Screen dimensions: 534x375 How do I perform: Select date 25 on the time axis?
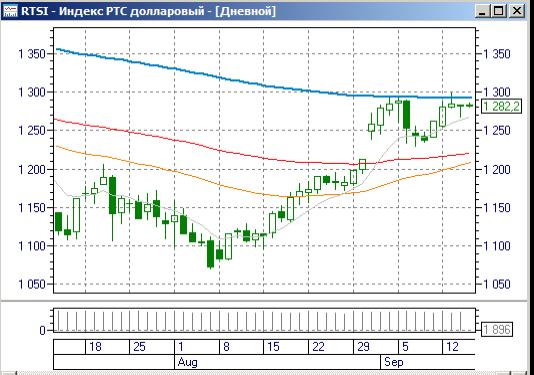[x=139, y=347]
